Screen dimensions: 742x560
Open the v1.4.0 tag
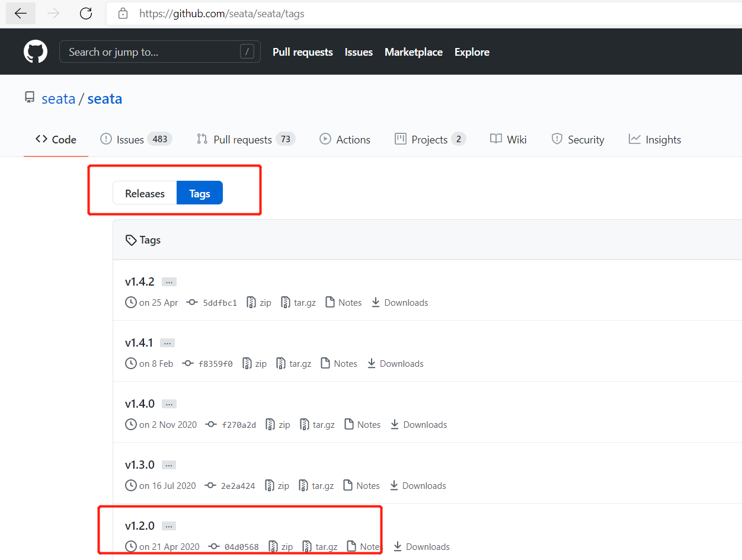140,404
